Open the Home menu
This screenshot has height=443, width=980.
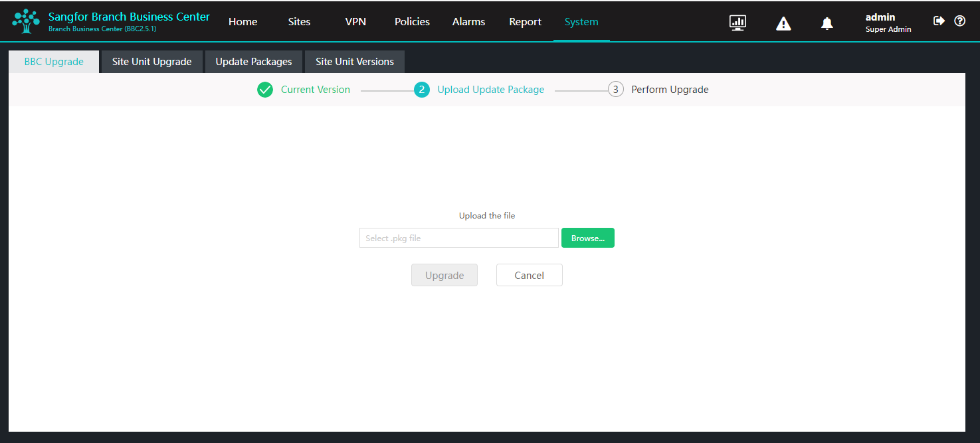(x=243, y=22)
